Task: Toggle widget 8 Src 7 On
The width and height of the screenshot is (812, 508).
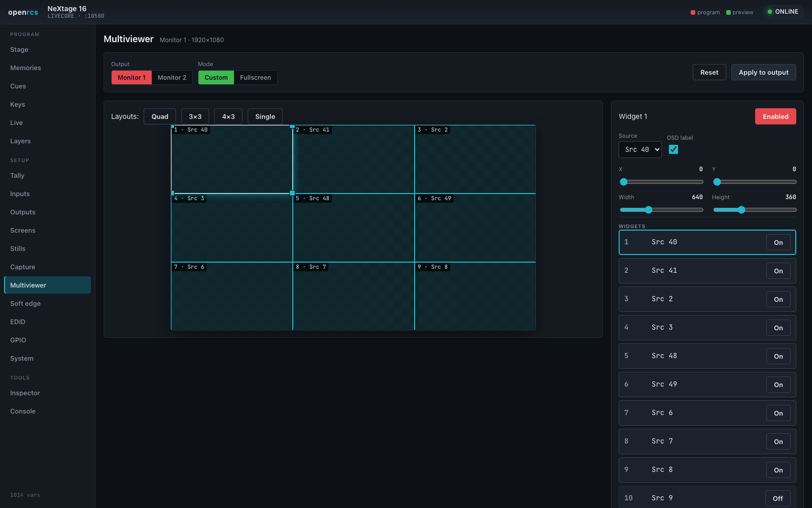Action: click(779, 441)
